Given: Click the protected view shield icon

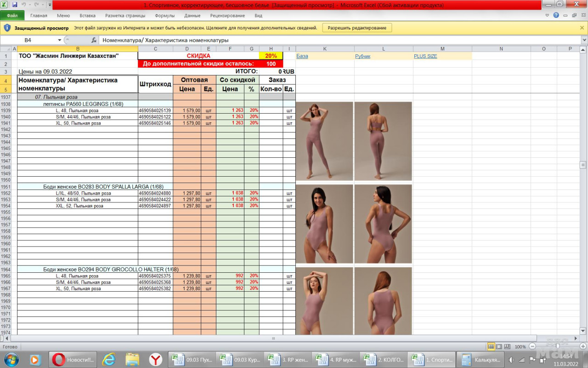Looking at the screenshot, I should pos(7,28).
